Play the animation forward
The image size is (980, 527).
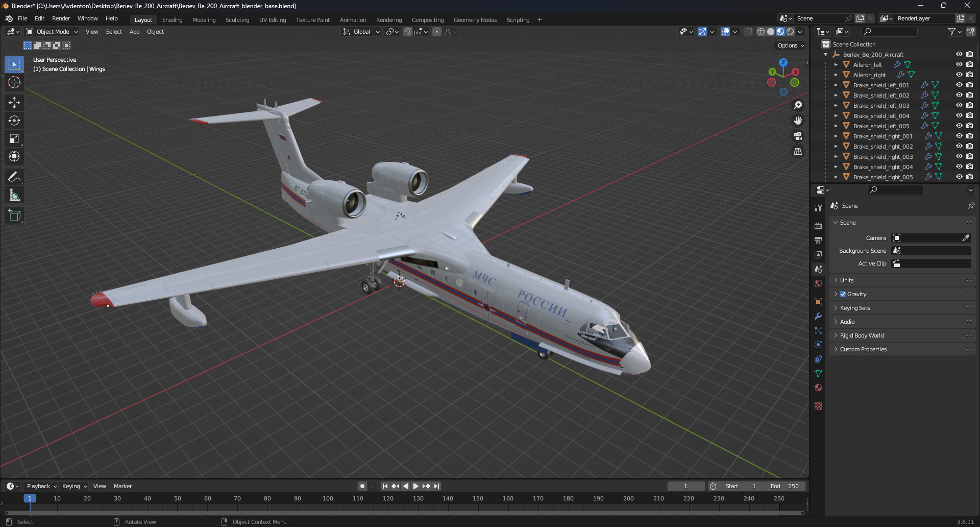click(415, 486)
